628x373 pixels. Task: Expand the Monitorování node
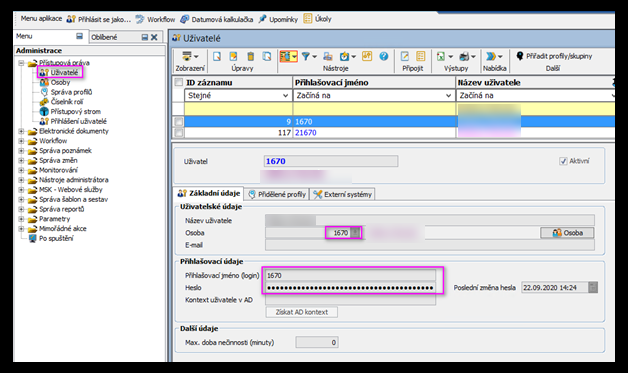coord(21,170)
